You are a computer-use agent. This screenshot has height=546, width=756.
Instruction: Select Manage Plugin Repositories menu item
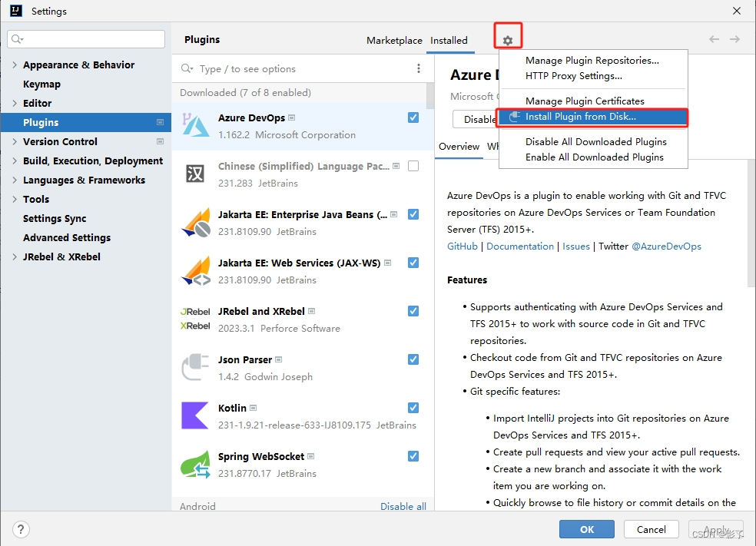pos(593,60)
